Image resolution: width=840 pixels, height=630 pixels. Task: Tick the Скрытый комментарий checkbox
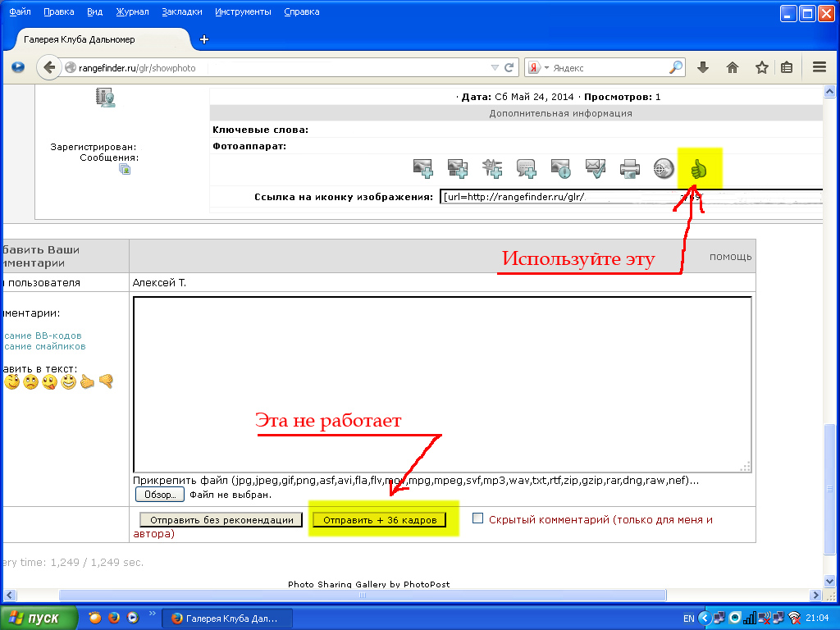coord(478,518)
